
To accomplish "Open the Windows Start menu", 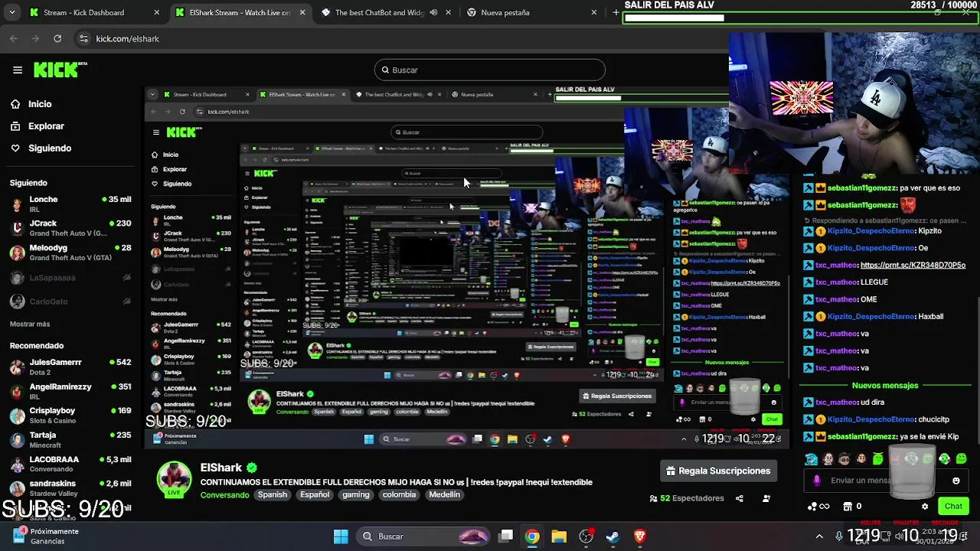I will coord(341,536).
